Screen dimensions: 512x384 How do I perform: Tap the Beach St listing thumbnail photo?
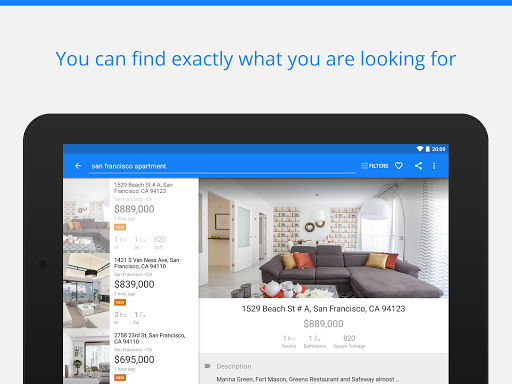(87, 215)
